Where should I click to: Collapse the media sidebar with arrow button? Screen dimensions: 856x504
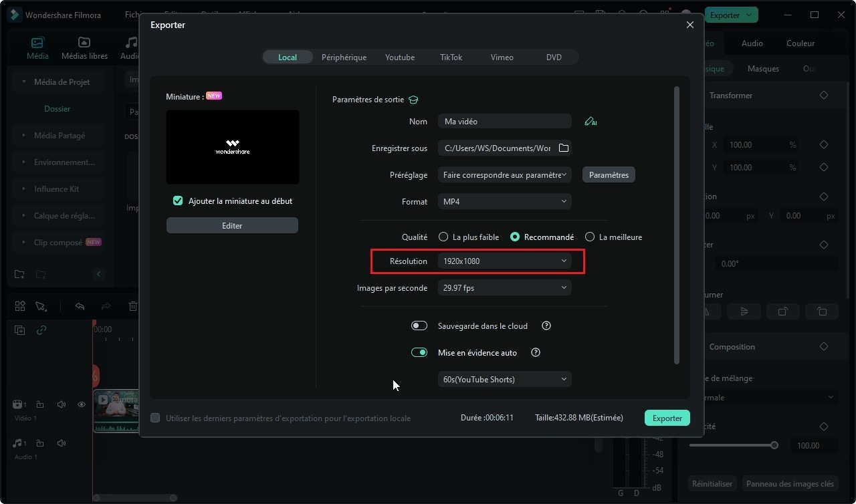click(x=99, y=274)
